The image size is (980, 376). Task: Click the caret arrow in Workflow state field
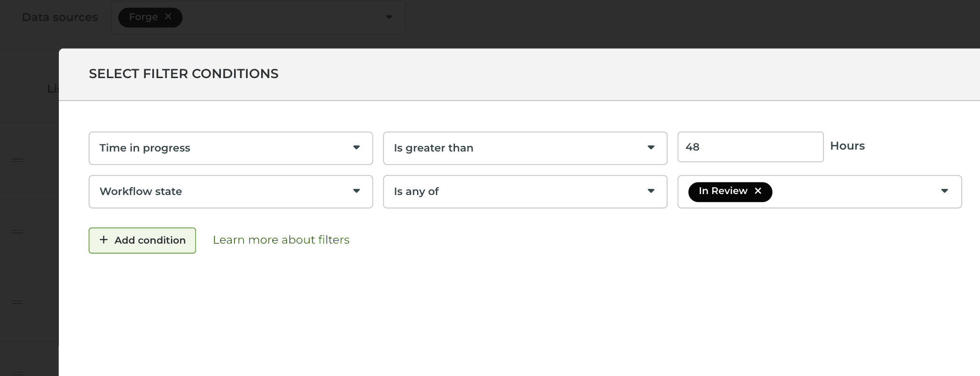click(x=356, y=191)
